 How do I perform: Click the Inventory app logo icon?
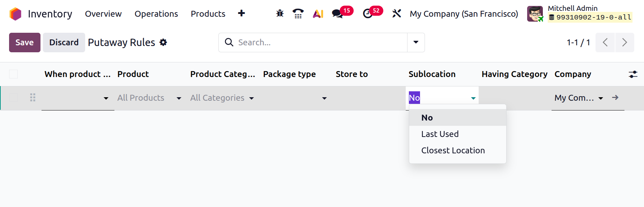coord(15,14)
